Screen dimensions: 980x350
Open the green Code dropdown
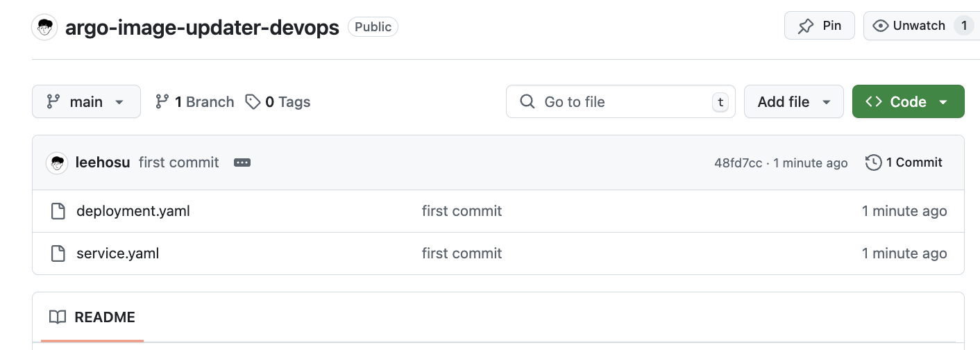coord(908,102)
